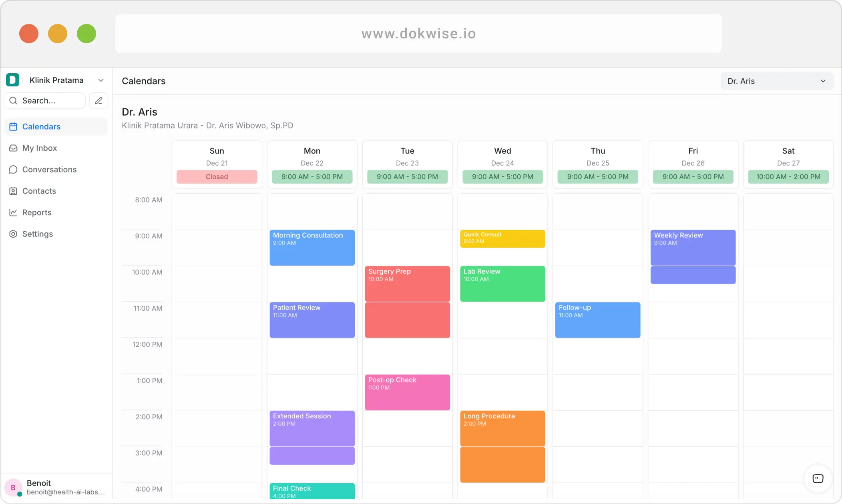This screenshot has width=842, height=504.
Task: Open the Weekly Review event on Friday
Action: (x=693, y=247)
